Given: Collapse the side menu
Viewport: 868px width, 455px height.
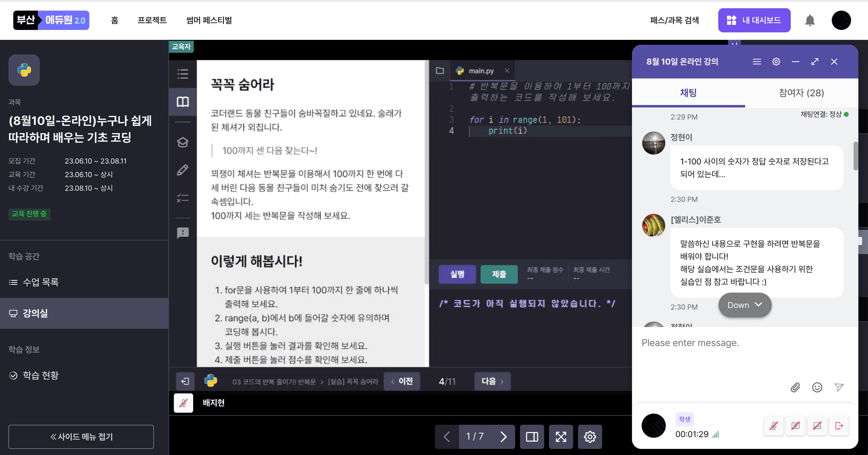Looking at the screenshot, I should [x=81, y=437].
